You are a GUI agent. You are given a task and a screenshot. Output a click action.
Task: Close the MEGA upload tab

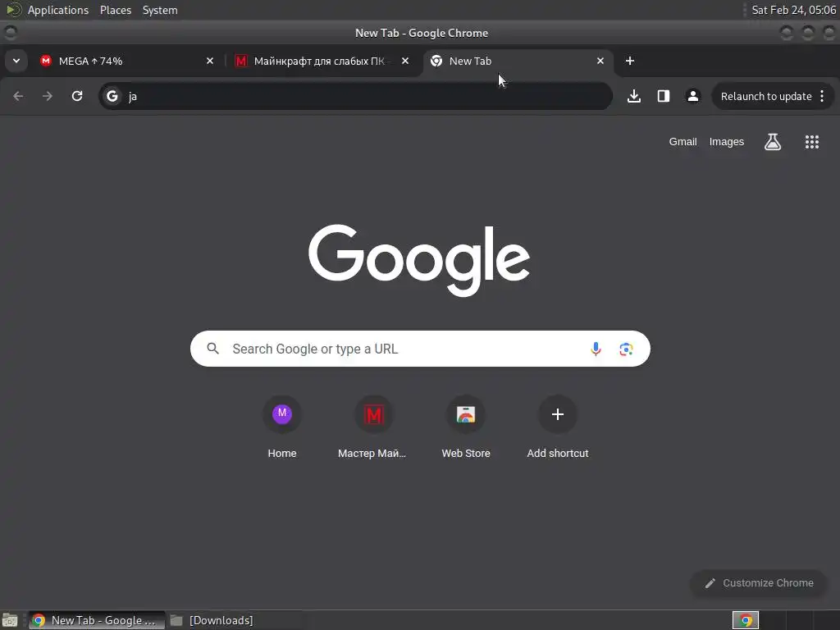[210, 61]
